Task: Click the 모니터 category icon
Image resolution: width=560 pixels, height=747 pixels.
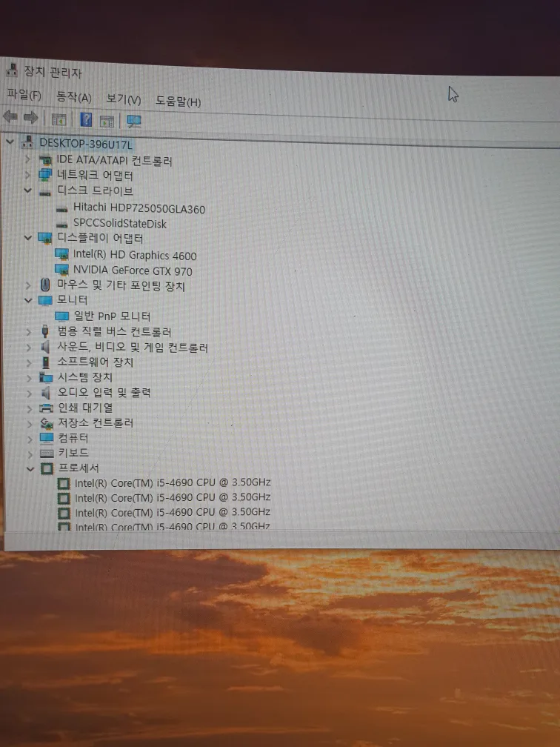Action: tap(45, 301)
